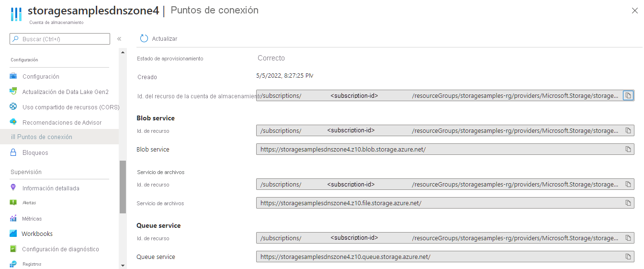Click the Actualizar refresh icon

click(x=144, y=38)
